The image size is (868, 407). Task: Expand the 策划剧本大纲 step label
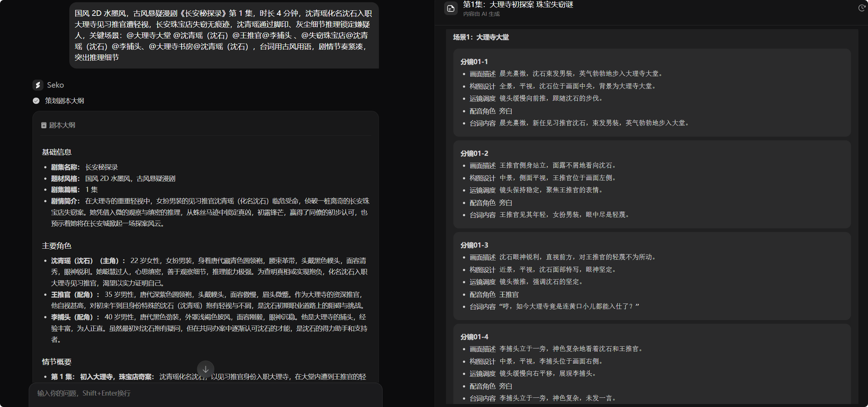(x=65, y=101)
